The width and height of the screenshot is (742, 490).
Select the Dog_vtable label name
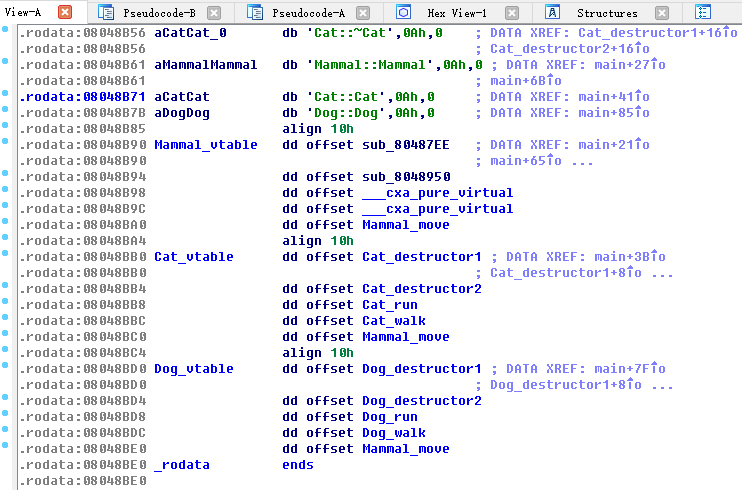point(194,369)
